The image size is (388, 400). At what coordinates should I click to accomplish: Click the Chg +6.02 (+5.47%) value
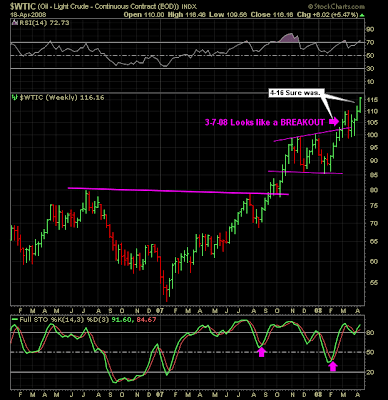click(328, 15)
